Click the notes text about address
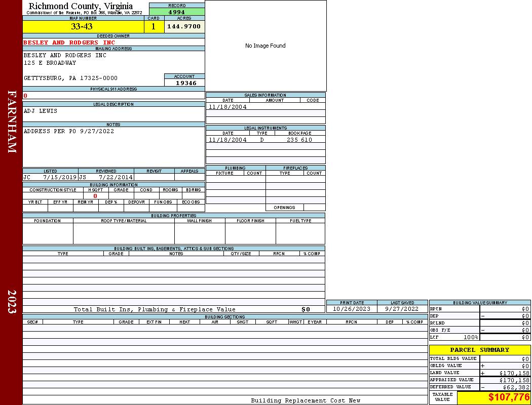The width and height of the screenshot is (532, 405). [x=69, y=131]
